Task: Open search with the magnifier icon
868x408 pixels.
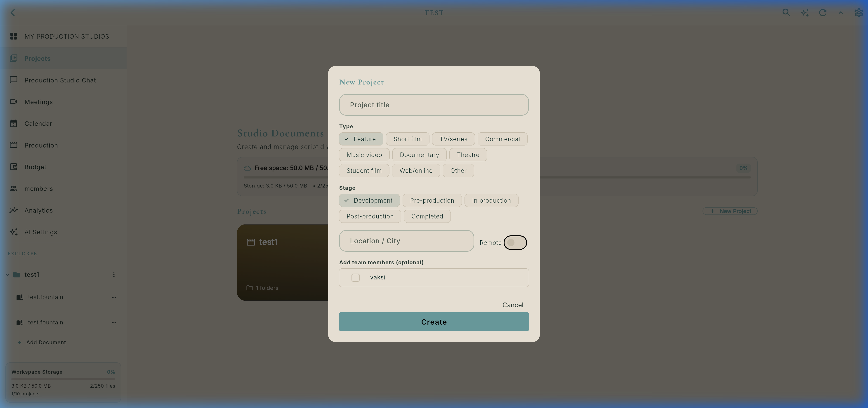Action: click(x=786, y=12)
